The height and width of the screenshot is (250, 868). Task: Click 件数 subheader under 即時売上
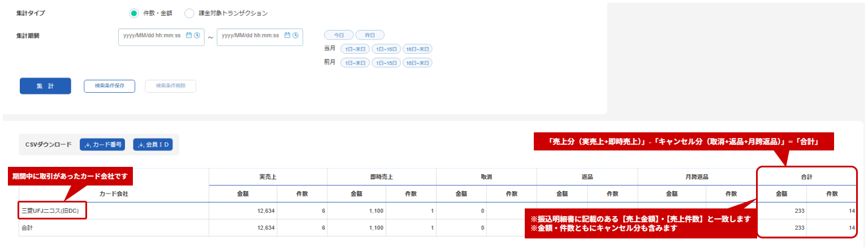411,193
